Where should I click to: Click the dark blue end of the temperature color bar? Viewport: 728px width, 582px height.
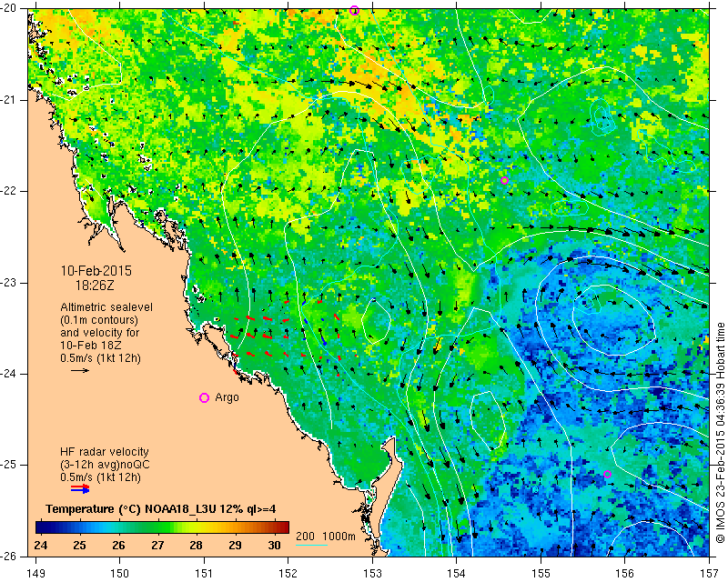coord(41,527)
